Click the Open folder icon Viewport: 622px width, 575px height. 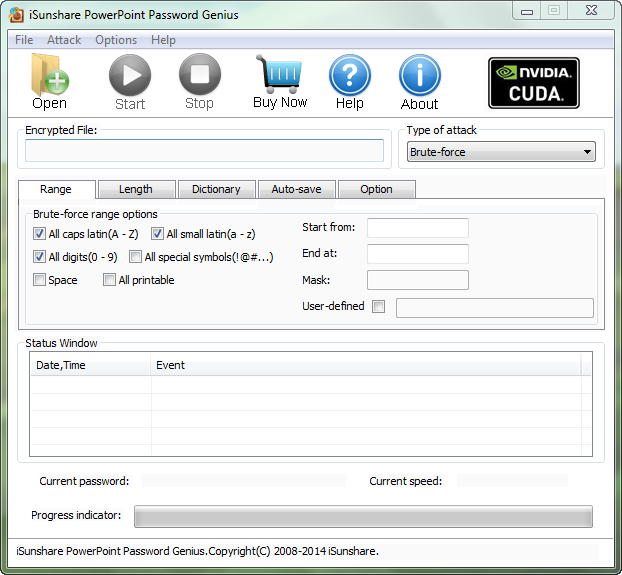click(50, 75)
